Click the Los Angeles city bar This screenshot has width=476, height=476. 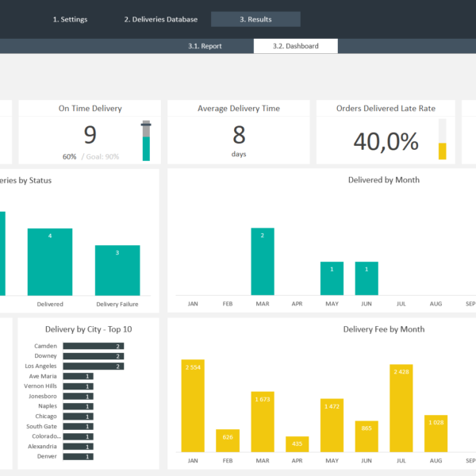[93, 366]
